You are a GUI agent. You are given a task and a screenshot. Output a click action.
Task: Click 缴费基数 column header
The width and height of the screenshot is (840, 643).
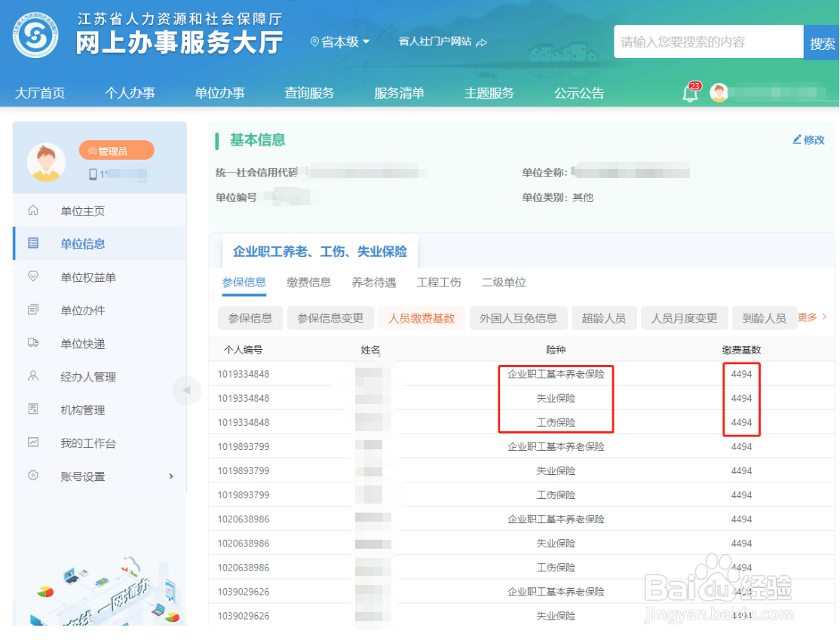[x=741, y=350]
